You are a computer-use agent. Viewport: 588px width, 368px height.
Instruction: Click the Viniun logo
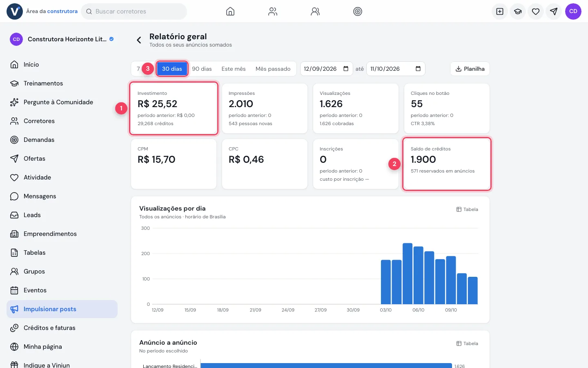15,11
